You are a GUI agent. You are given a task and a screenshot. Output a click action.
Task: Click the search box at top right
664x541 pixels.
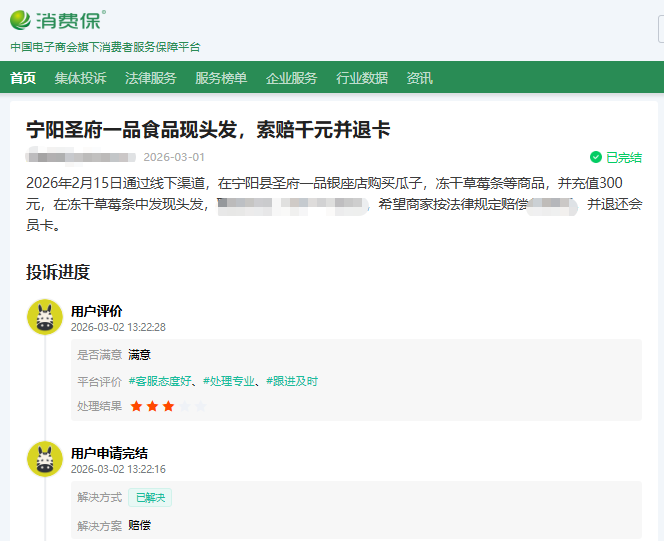click(660, 31)
